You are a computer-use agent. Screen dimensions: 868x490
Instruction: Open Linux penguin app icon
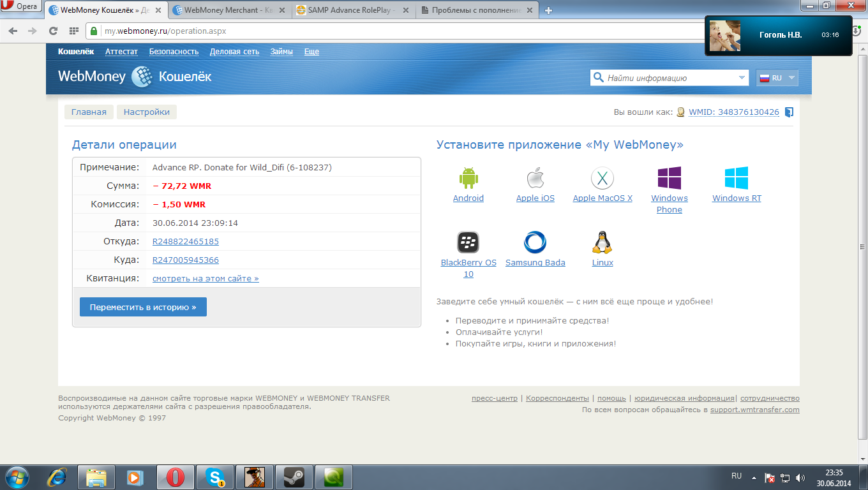pyautogui.click(x=602, y=242)
